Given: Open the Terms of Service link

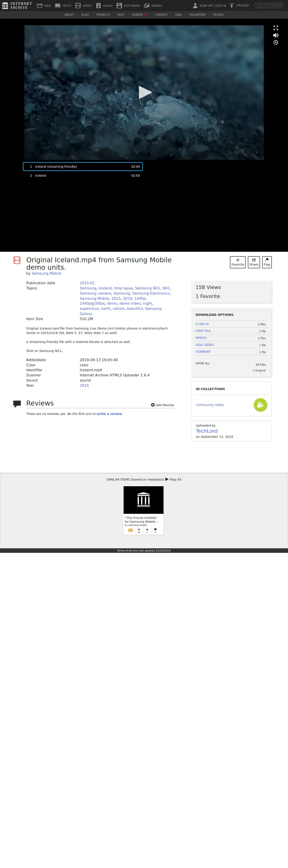Looking at the screenshot, I should 144,551.
